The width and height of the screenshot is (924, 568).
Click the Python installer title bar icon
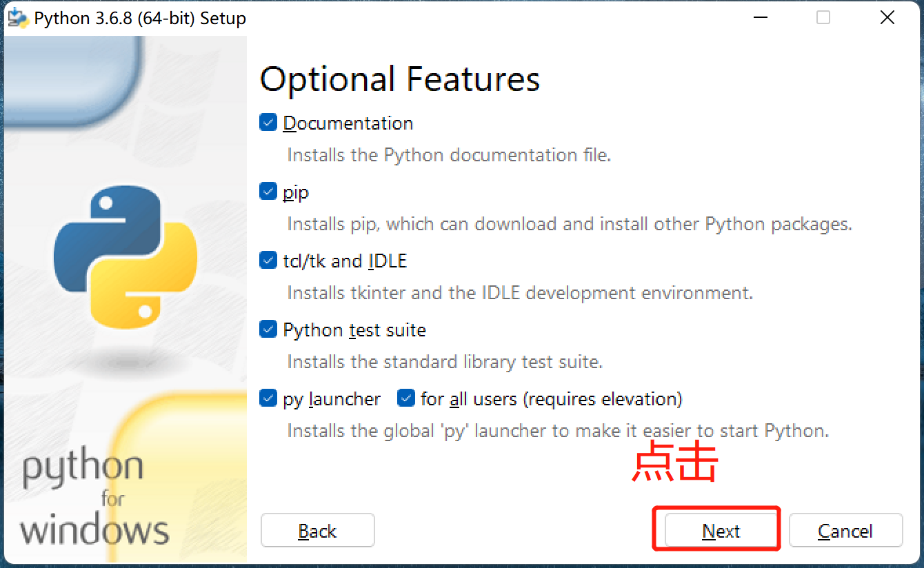click(18, 18)
